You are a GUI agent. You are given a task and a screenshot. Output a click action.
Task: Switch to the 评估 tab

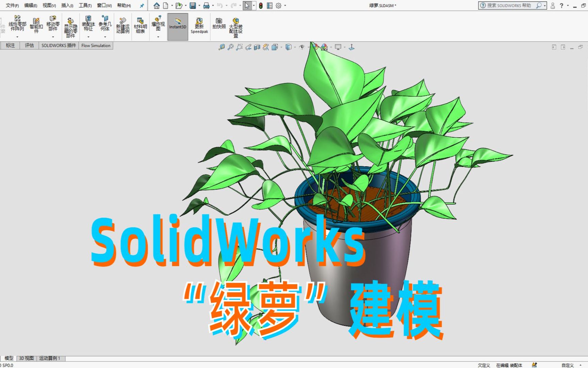click(x=29, y=45)
